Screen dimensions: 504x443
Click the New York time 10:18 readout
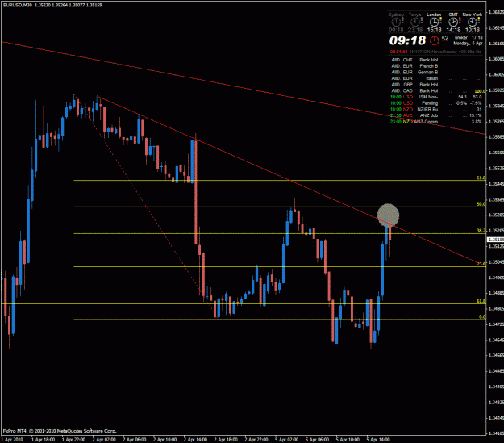pyautogui.click(x=473, y=30)
